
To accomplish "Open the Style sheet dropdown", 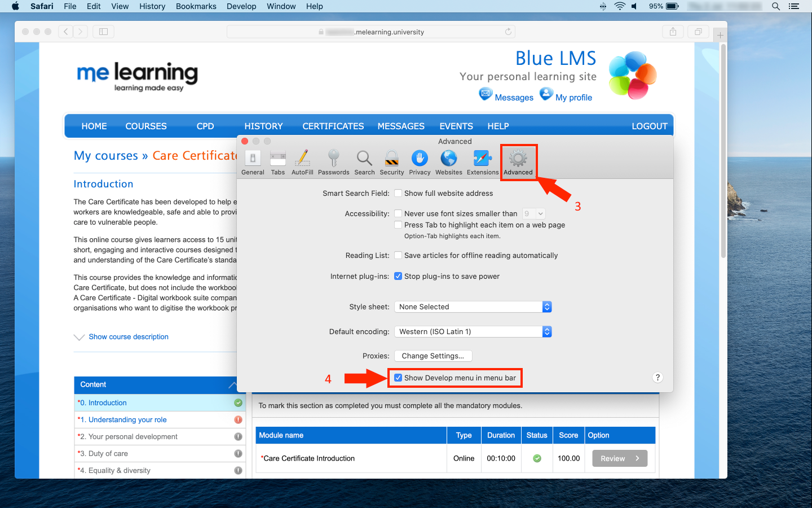I will (473, 306).
